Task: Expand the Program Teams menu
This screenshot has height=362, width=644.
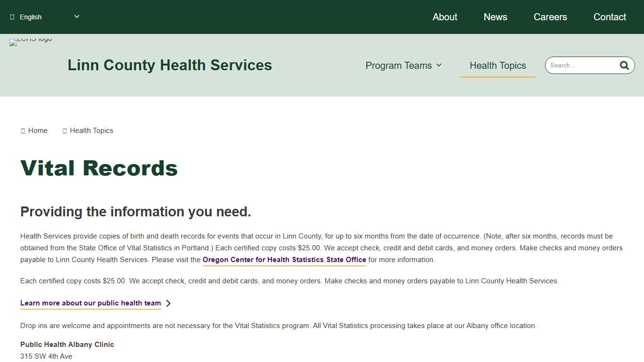Action: 399,66
